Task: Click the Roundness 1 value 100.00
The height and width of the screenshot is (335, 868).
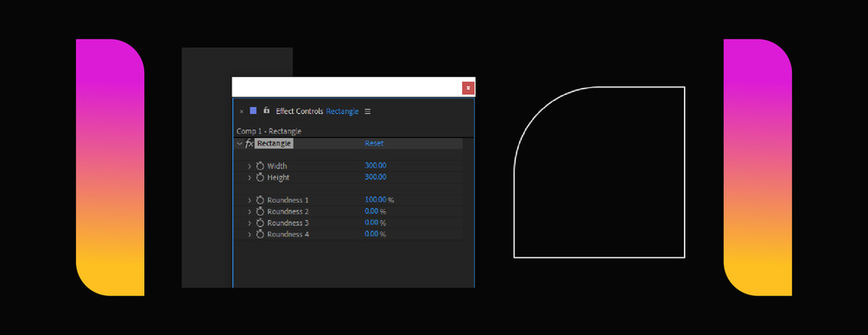Action: tap(376, 199)
